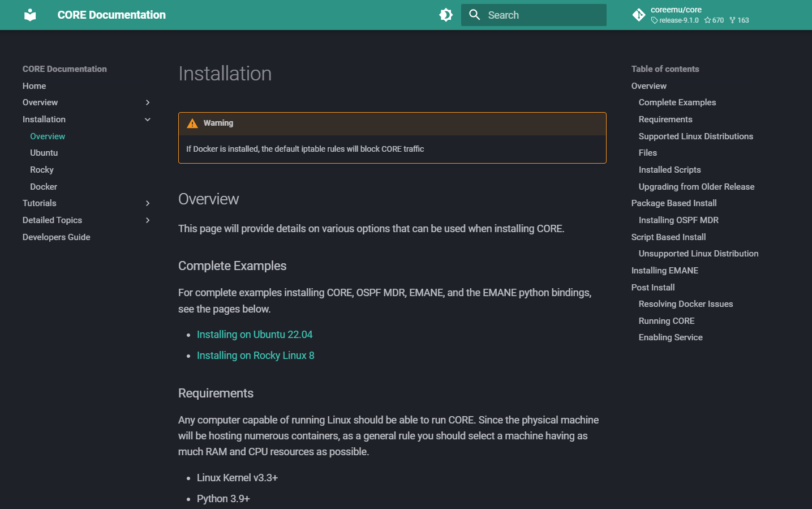Viewport: 812px width, 509px height.
Task: Jump to Installing EMANE section
Action: click(665, 271)
